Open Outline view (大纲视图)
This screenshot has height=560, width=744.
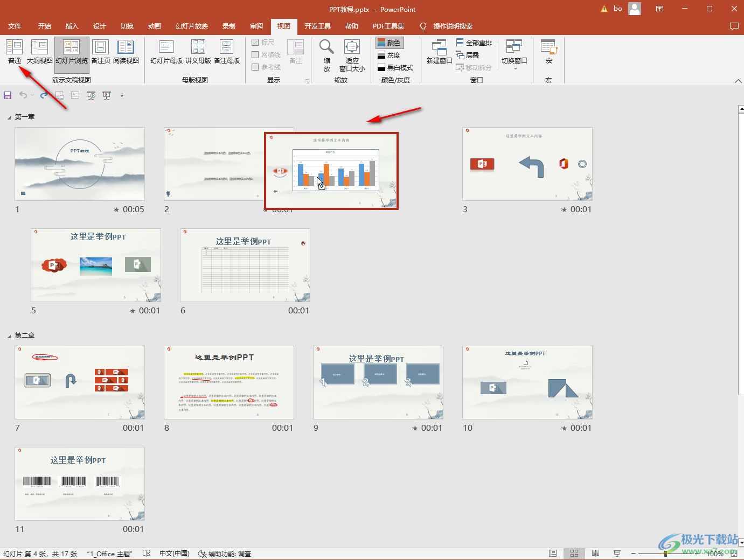click(39, 52)
